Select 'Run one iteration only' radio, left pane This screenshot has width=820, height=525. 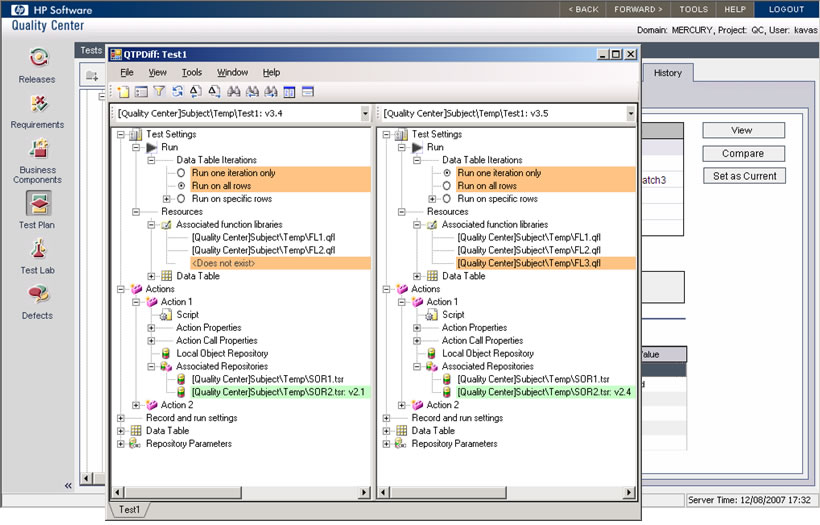click(x=181, y=173)
